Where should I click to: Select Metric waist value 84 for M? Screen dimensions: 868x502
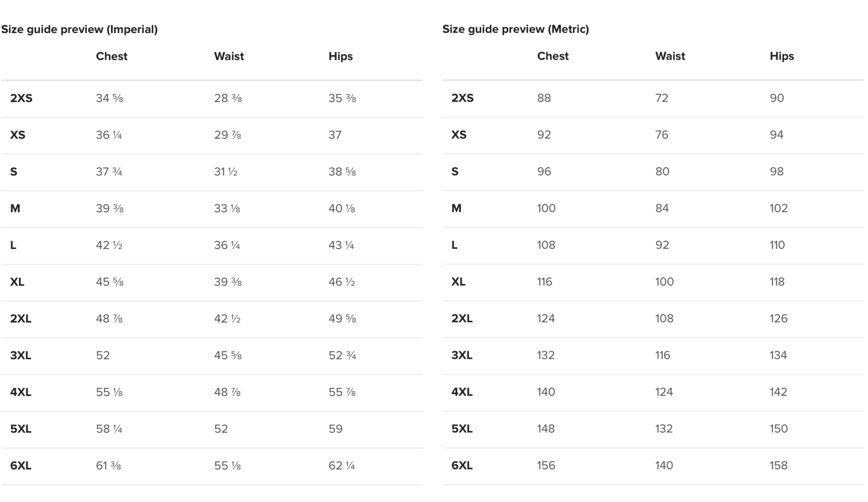662,208
